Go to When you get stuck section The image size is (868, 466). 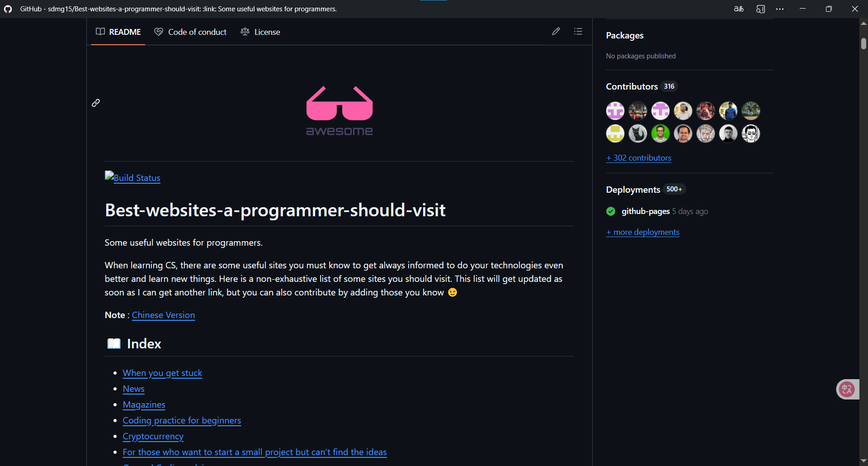[162, 373]
